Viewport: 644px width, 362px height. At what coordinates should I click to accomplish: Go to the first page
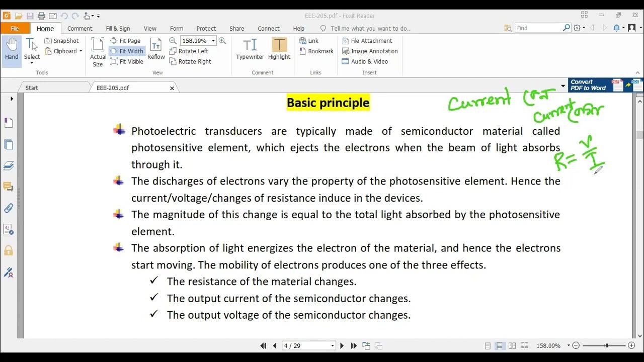pyautogui.click(x=263, y=346)
